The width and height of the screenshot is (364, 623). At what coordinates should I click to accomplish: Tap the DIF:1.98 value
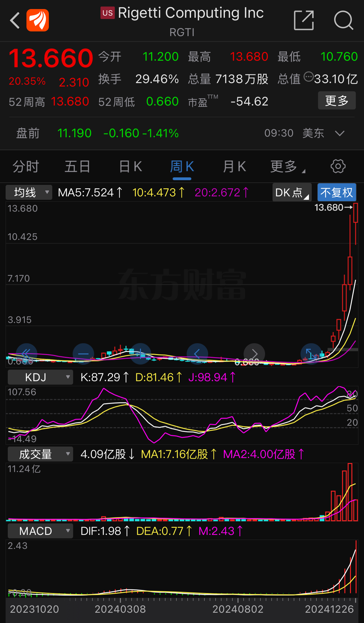[105, 531]
